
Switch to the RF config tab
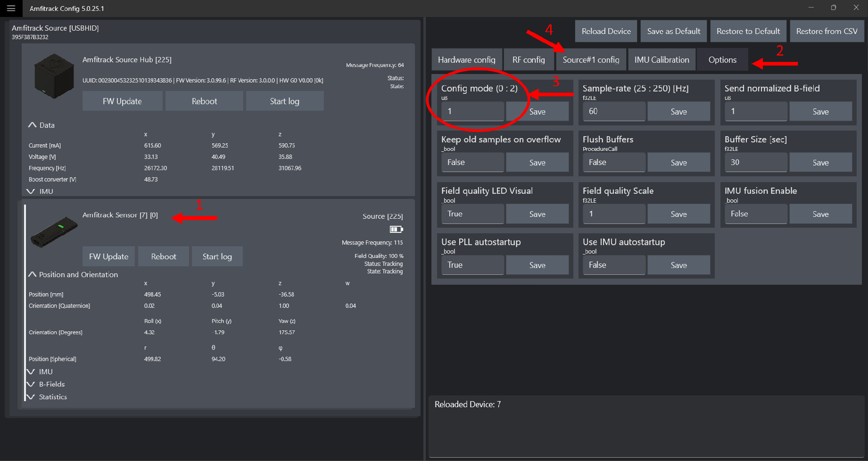click(528, 60)
